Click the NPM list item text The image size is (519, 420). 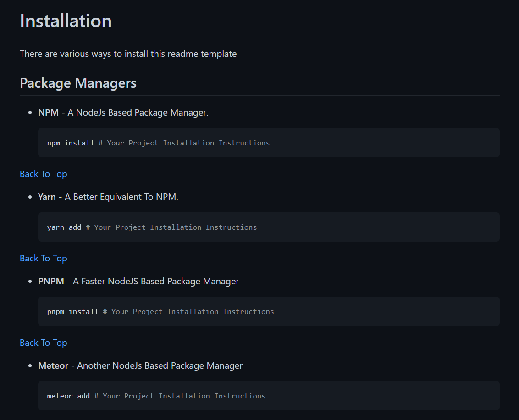click(123, 112)
